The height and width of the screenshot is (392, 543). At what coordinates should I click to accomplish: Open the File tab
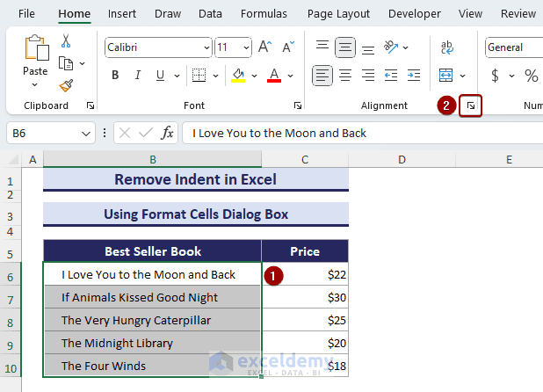[x=26, y=13]
